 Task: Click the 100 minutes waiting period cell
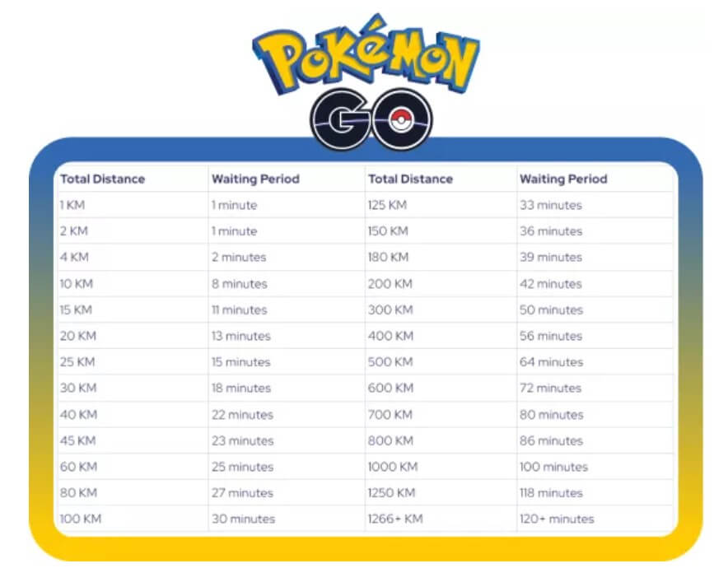553,467
